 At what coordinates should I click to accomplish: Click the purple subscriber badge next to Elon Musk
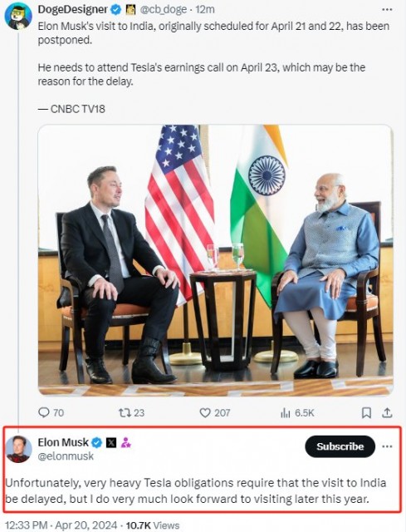pyautogui.click(x=125, y=442)
